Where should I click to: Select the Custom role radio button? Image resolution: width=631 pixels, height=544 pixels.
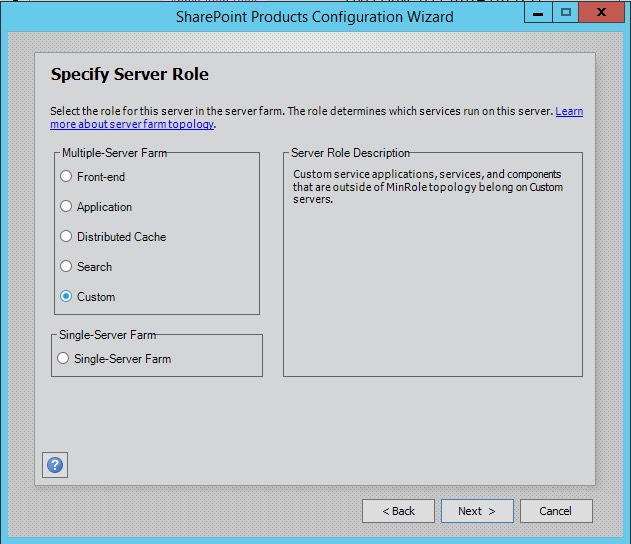(66, 297)
